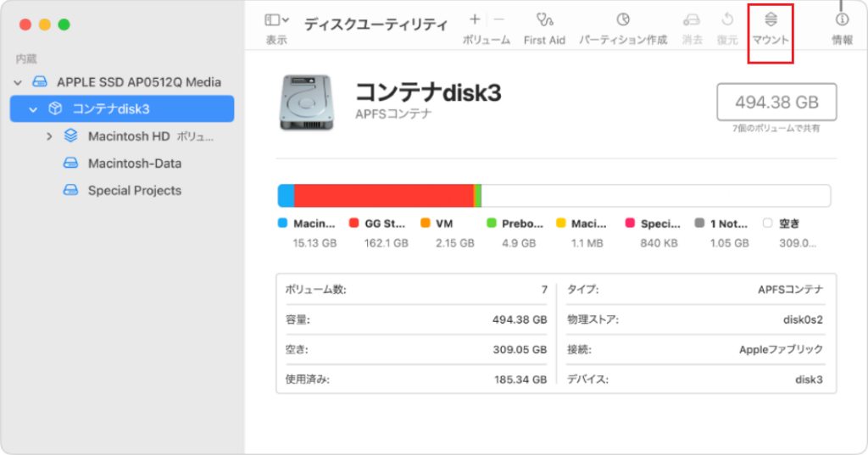Click the 容量 value 494.38 GB in the table

(x=520, y=319)
